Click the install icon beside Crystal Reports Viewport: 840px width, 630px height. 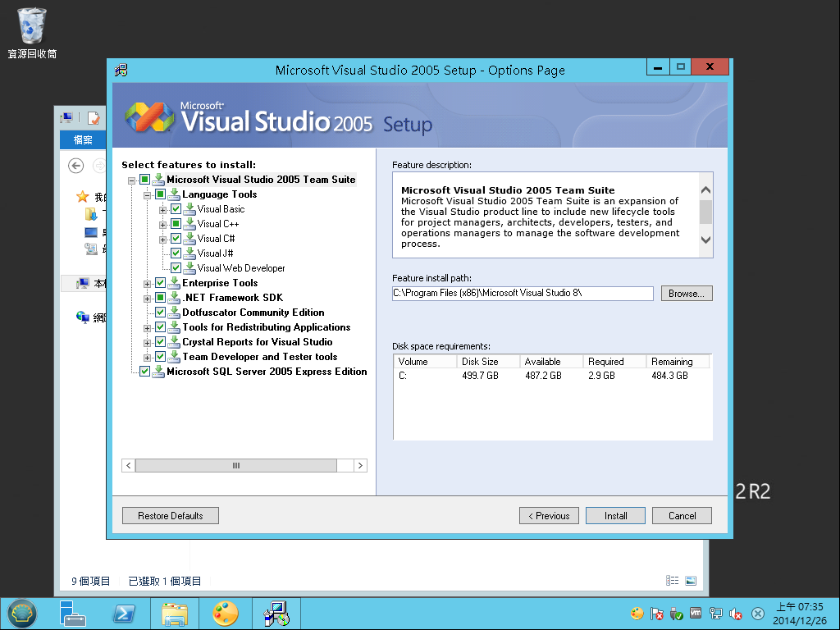174,342
